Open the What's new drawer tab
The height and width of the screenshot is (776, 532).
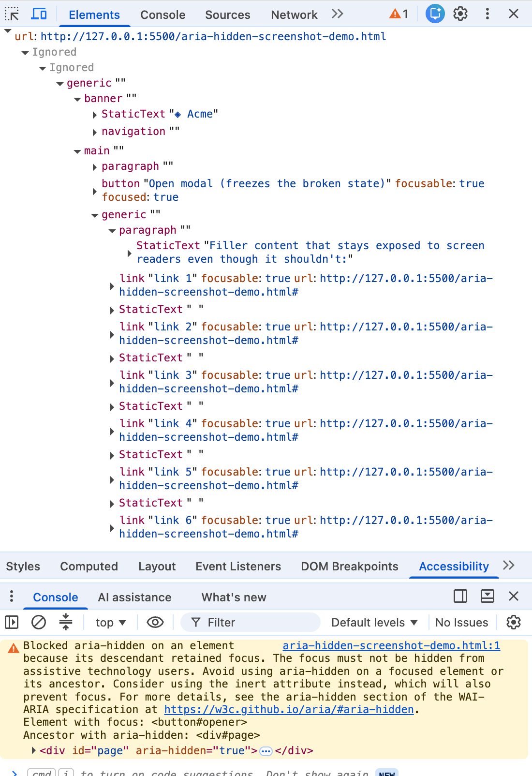tap(234, 597)
